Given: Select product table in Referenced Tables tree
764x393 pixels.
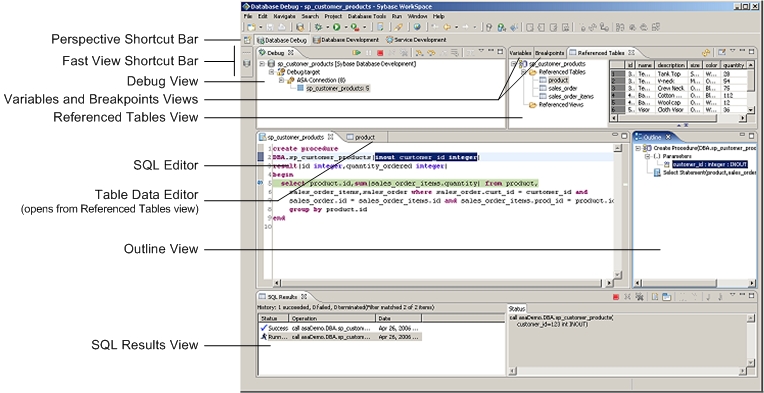Looking at the screenshot, I should click(558, 80).
